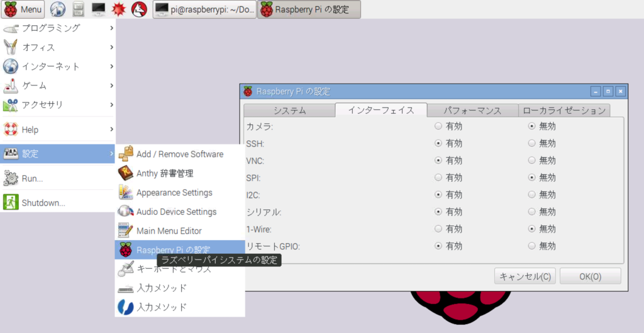Click the プログラミング menu icon
The height and width of the screenshot is (333, 644).
(x=11, y=28)
